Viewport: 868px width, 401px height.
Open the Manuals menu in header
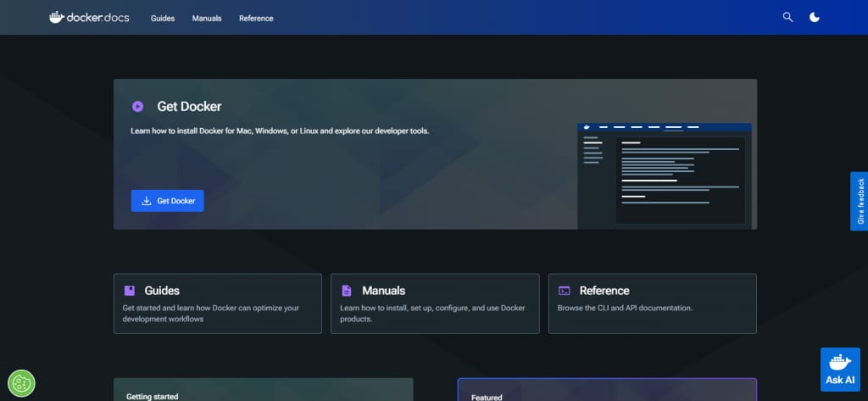tap(207, 19)
